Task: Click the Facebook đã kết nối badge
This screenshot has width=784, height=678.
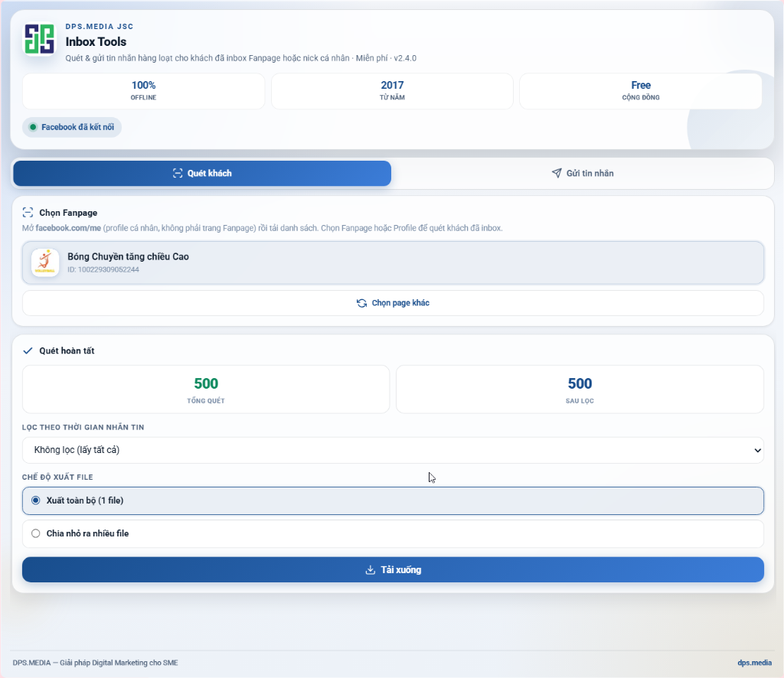Action: point(72,127)
